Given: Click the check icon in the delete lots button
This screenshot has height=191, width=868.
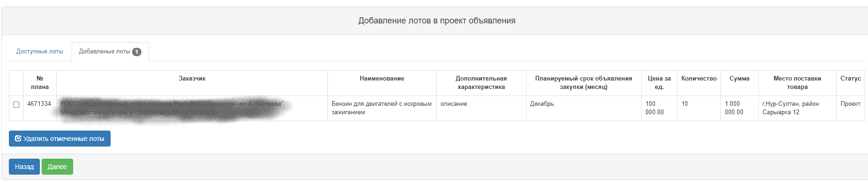Looking at the screenshot, I should click(x=18, y=139).
